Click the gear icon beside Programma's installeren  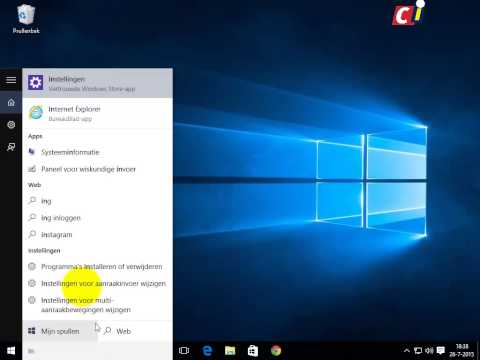(32, 266)
